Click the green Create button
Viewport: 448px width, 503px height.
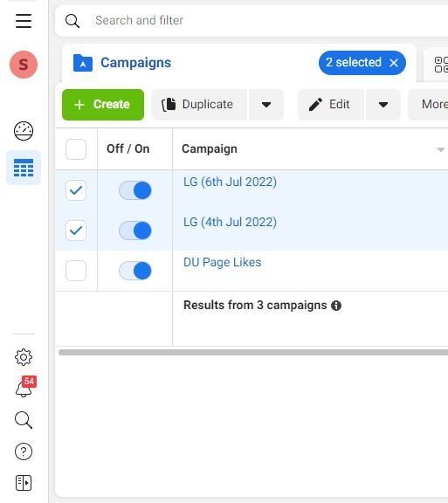click(x=103, y=105)
